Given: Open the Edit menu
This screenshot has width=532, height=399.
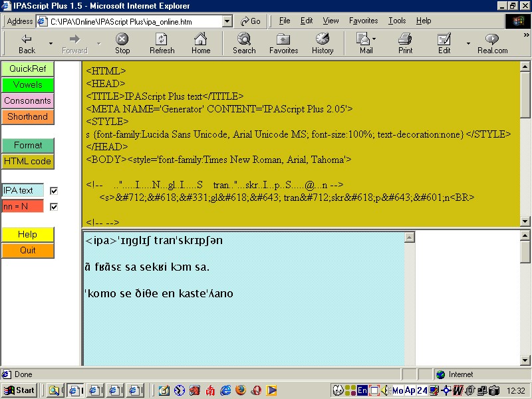Looking at the screenshot, I should click(307, 21).
